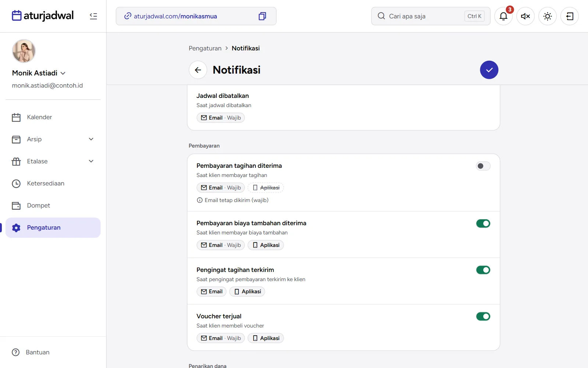588x368 pixels.
Task: Copy the profile link icon
Action: 262,16
